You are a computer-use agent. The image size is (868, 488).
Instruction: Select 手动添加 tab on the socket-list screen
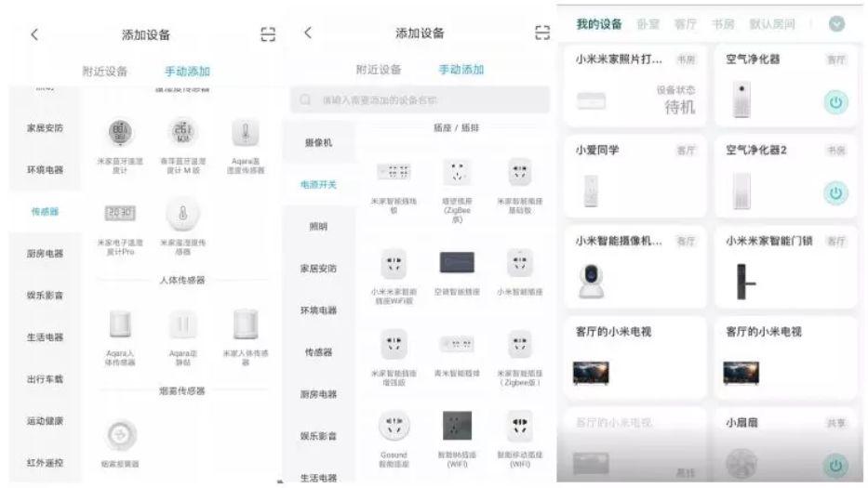click(x=461, y=70)
